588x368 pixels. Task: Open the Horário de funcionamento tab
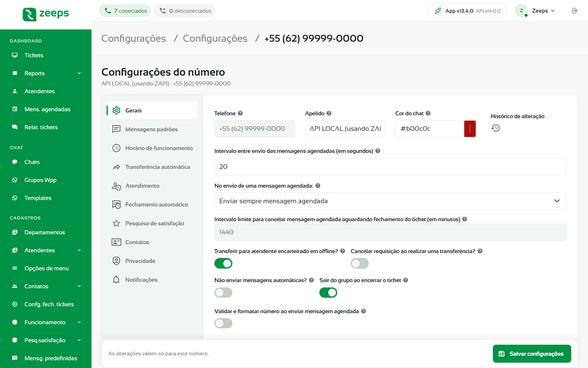point(152,148)
